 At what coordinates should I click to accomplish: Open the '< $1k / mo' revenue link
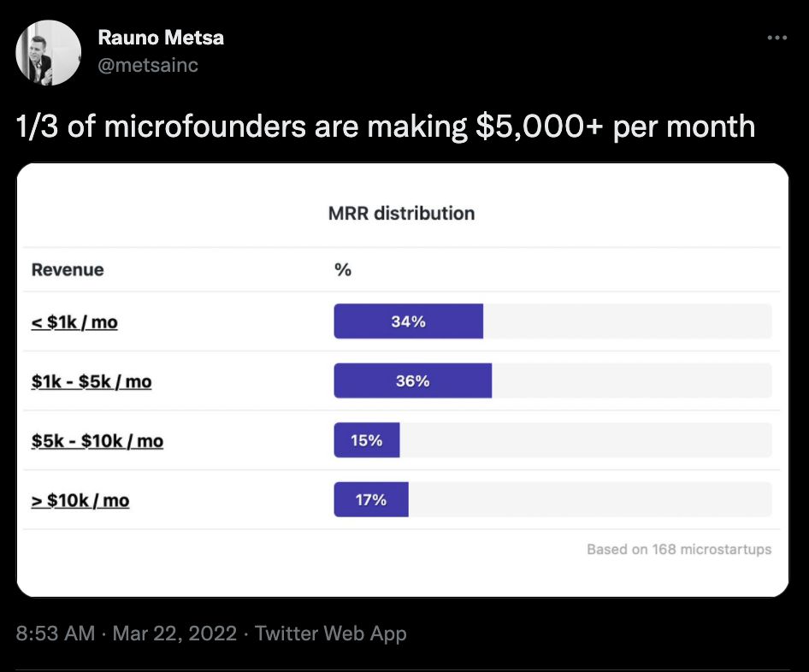pyautogui.click(x=74, y=322)
